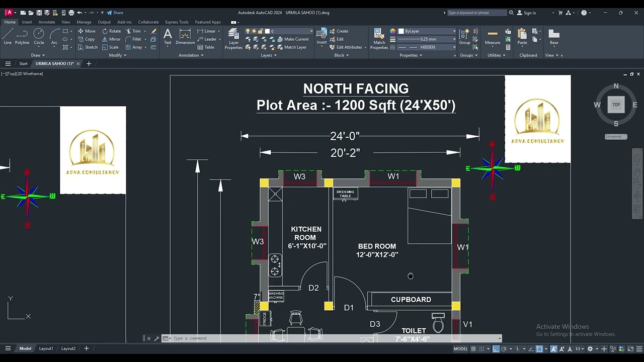Click Create block button
This screenshot has width=644, height=362.
339,31
